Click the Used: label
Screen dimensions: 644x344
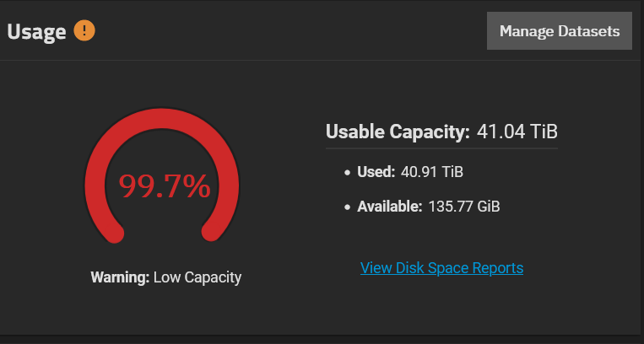pyautogui.click(x=376, y=172)
